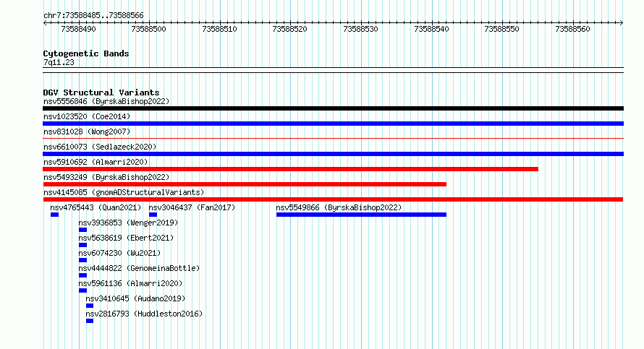This screenshot has width=644, height=349.
Task: Click the blue nsv5549866 variant bar
Action: click(x=361, y=215)
